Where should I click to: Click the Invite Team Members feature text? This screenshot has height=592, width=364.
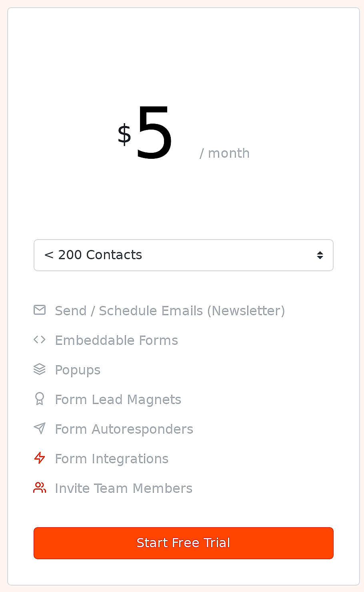tap(123, 488)
